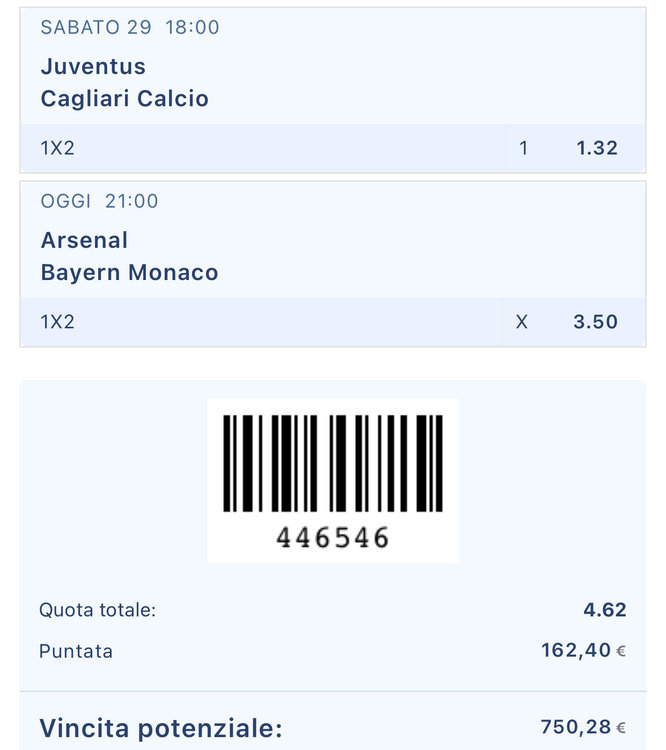Click the 1X2 market under Arsenal match
Screen dimensions: 666x750
pyautogui.click(x=58, y=322)
